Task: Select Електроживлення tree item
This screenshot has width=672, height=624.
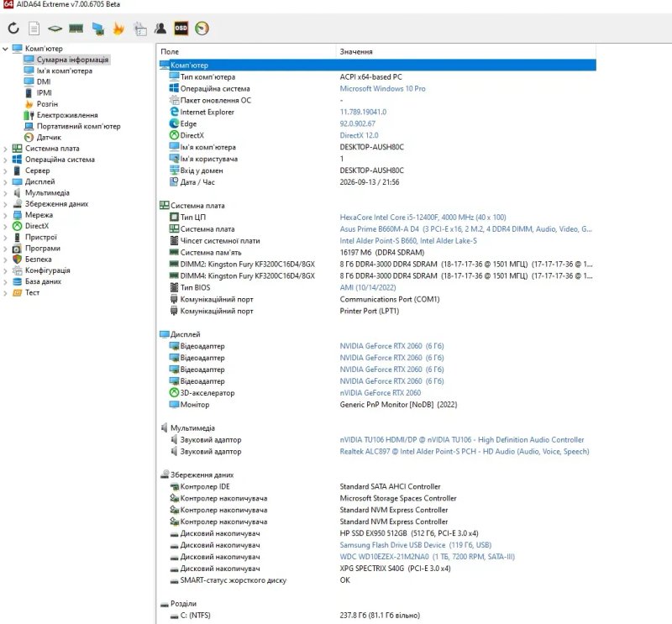Action: coord(67,115)
